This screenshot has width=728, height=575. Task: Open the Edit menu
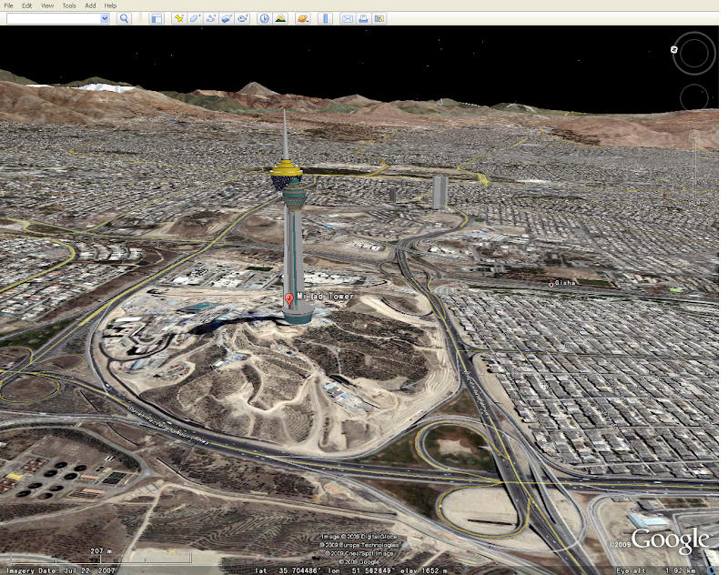pos(27,5)
